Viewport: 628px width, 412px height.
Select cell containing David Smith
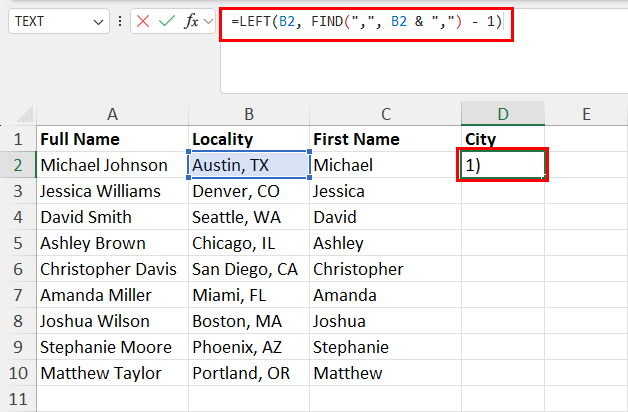coord(113,217)
